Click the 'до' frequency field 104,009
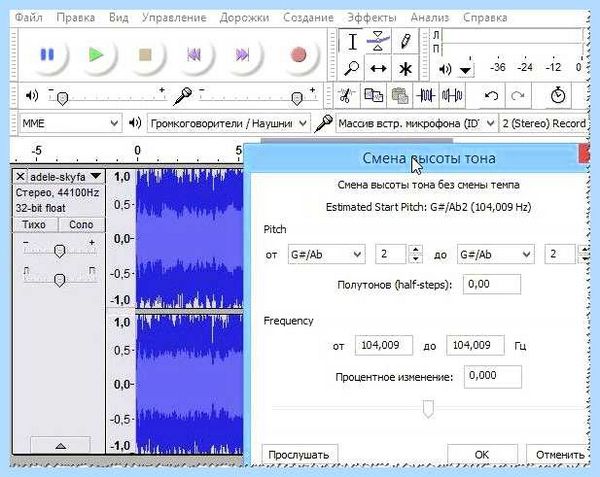 (475, 345)
